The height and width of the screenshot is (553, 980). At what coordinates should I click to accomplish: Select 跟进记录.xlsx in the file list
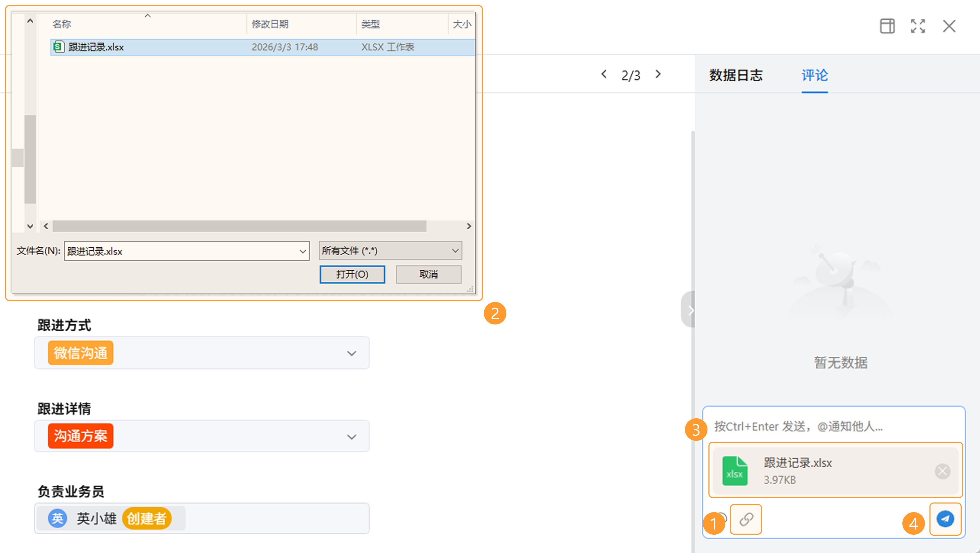click(x=96, y=47)
